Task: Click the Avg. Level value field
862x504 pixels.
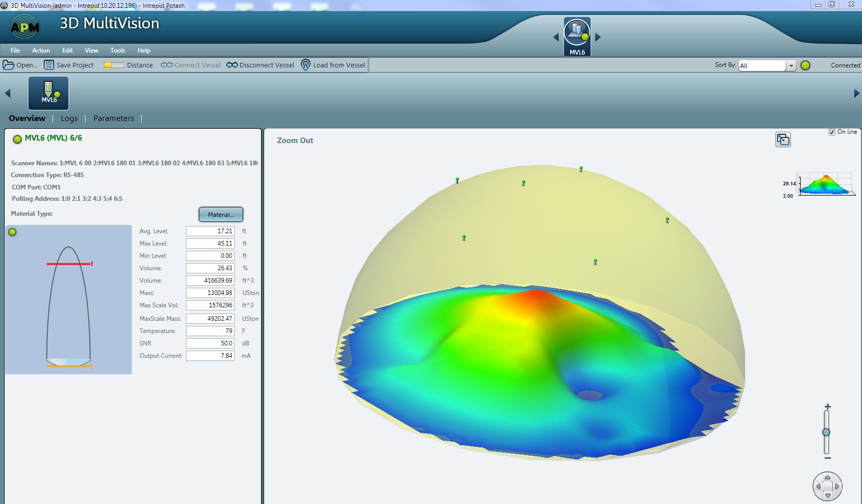Action: (210, 231)
